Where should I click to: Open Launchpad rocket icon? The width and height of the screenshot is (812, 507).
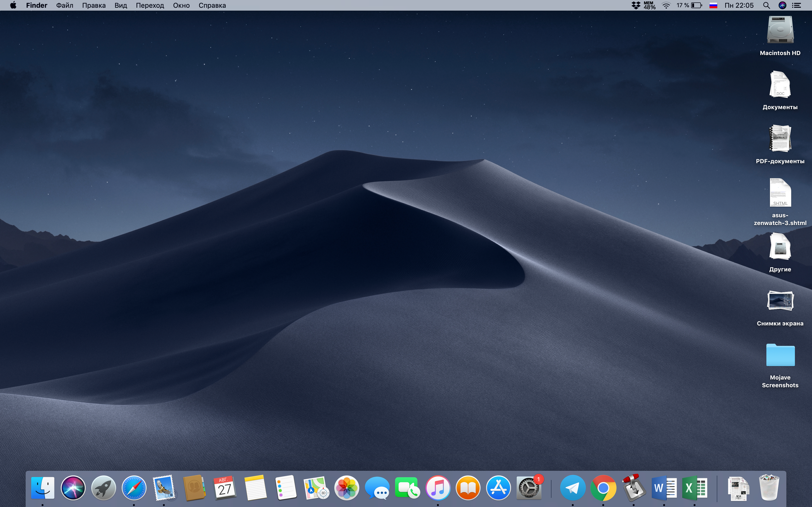click(103, 488)
